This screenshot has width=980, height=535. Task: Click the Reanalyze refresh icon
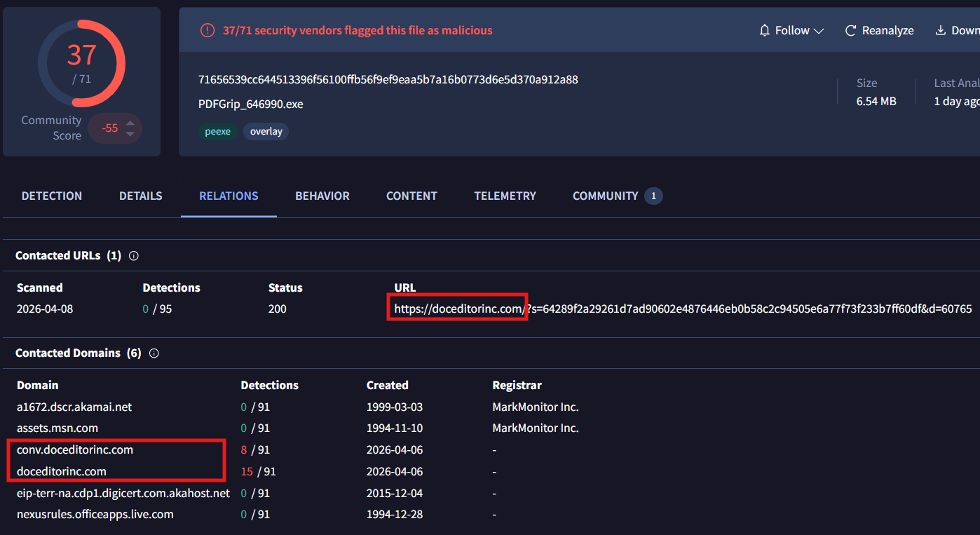pos(851,31)
